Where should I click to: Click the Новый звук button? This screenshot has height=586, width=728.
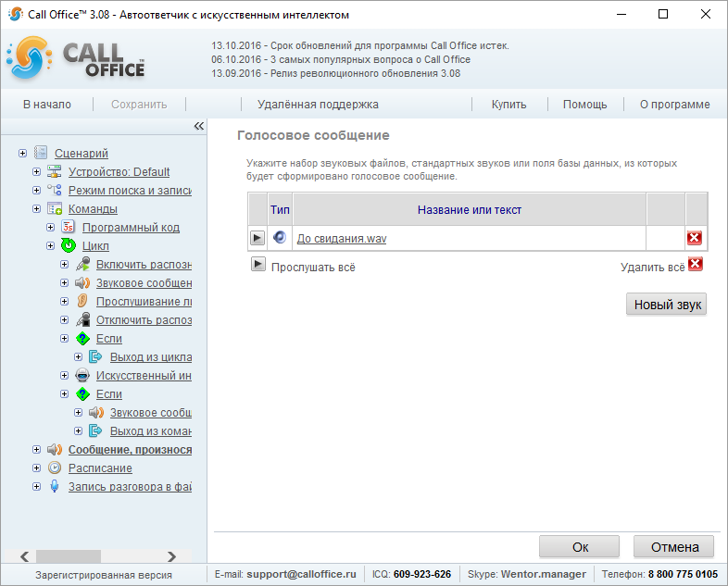(666, 305)
